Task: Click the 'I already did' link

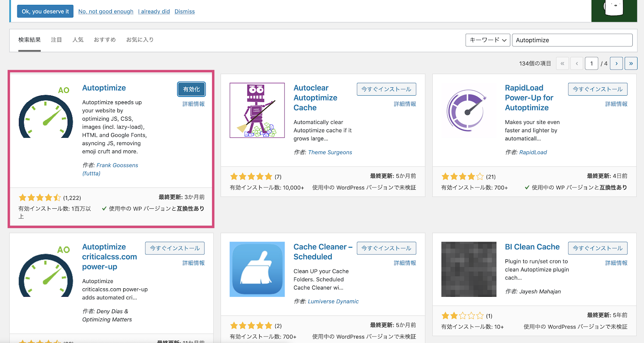Action: pyautogui.click(x=154, y=11)
